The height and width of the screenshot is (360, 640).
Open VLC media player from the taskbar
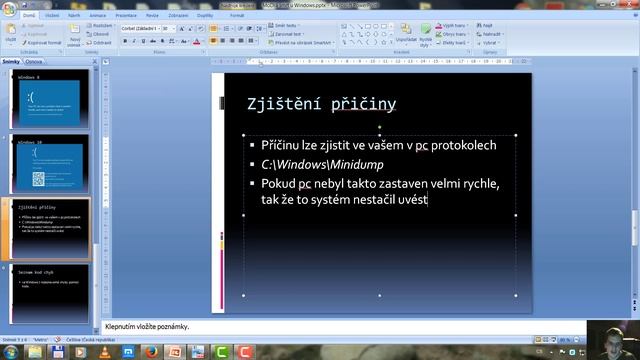click(x=104, y=351)
